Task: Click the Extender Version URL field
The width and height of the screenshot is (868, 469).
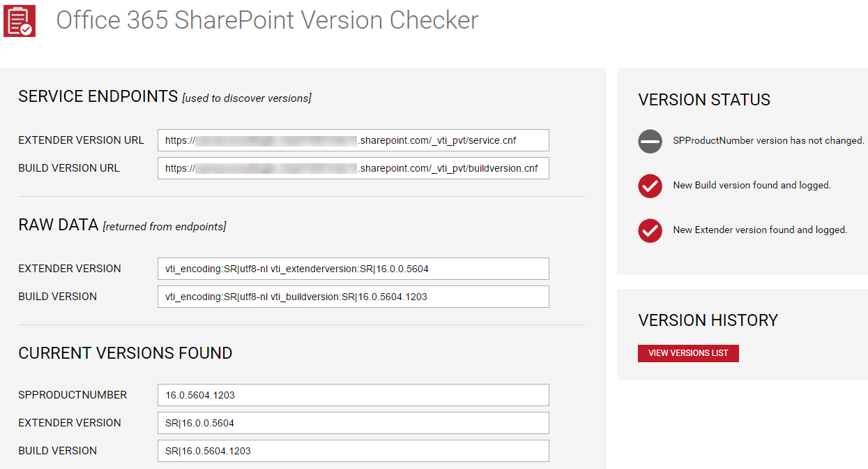Action: [353, 140]
